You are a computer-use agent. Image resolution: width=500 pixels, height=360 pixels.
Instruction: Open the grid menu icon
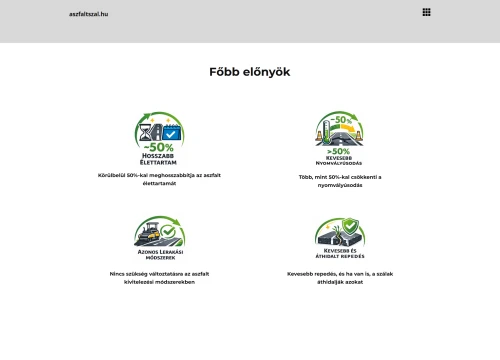426,12
